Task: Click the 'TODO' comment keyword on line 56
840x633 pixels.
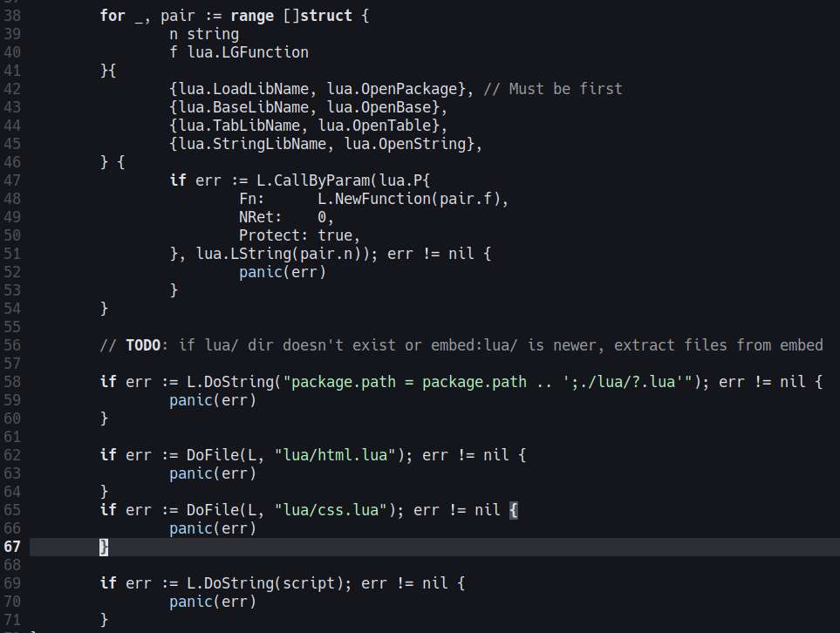Action: pyautogui.click(x=143, y=345)
